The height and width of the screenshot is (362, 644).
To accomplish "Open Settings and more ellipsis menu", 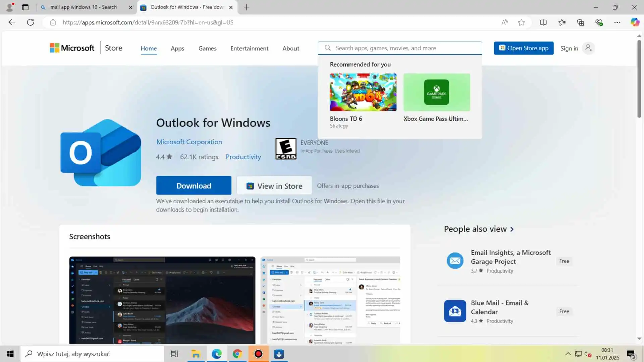I will (x=617, y=22).
